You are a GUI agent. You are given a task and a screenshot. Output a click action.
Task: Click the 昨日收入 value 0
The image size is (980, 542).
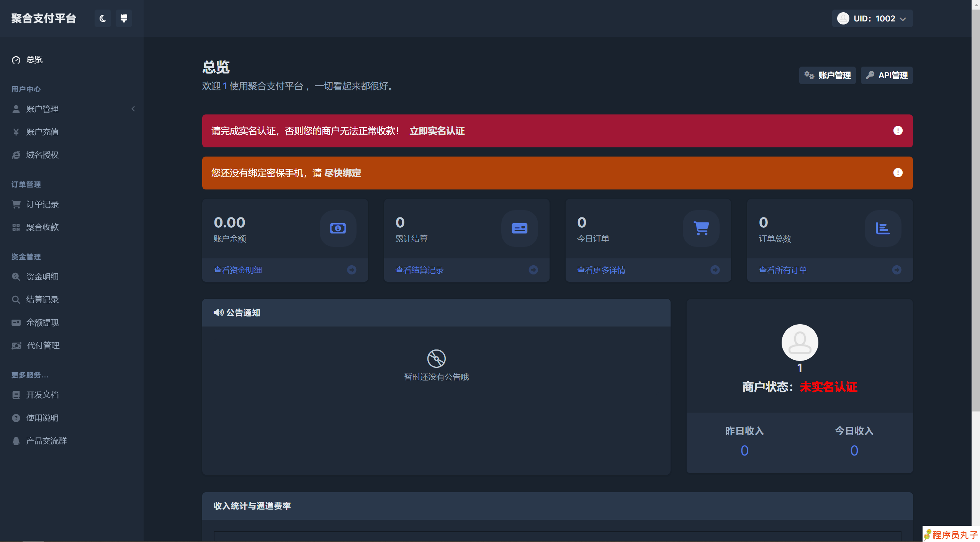(x=744, y=451)
